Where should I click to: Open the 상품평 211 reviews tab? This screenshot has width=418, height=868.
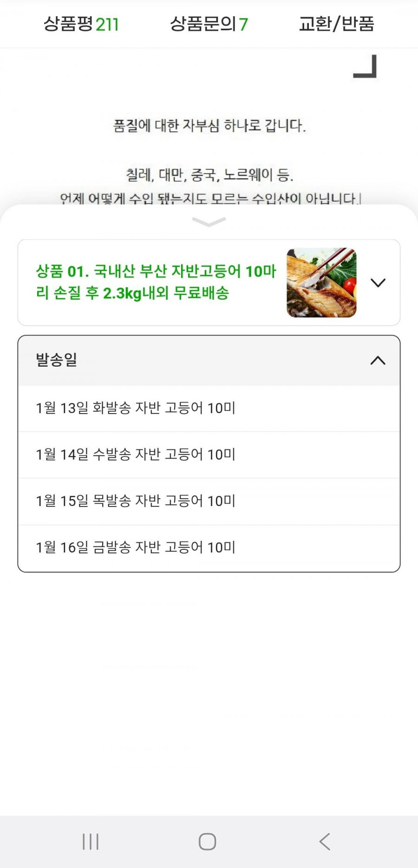pos(81,24)
